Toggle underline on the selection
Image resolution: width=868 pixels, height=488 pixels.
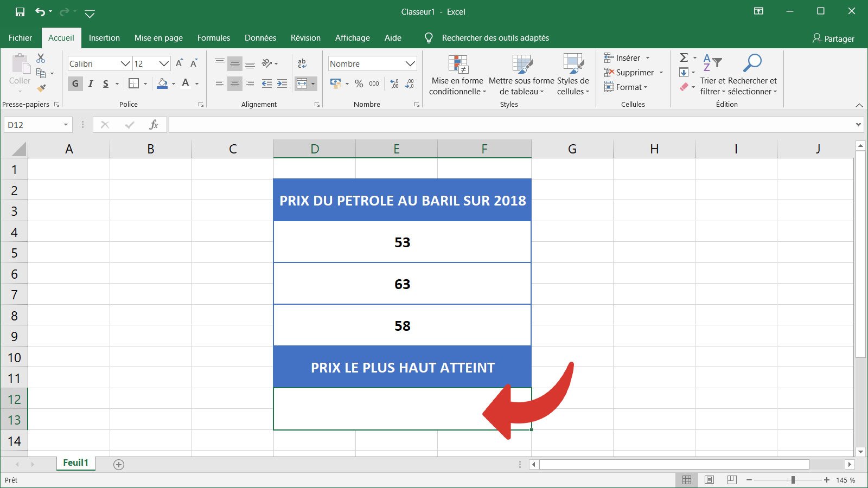[x=104, y=83]
